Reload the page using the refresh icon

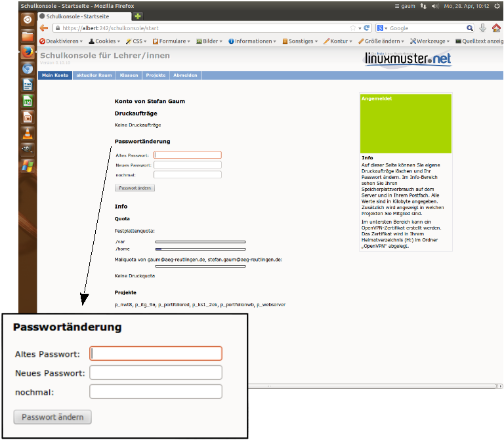pos(367,28)
